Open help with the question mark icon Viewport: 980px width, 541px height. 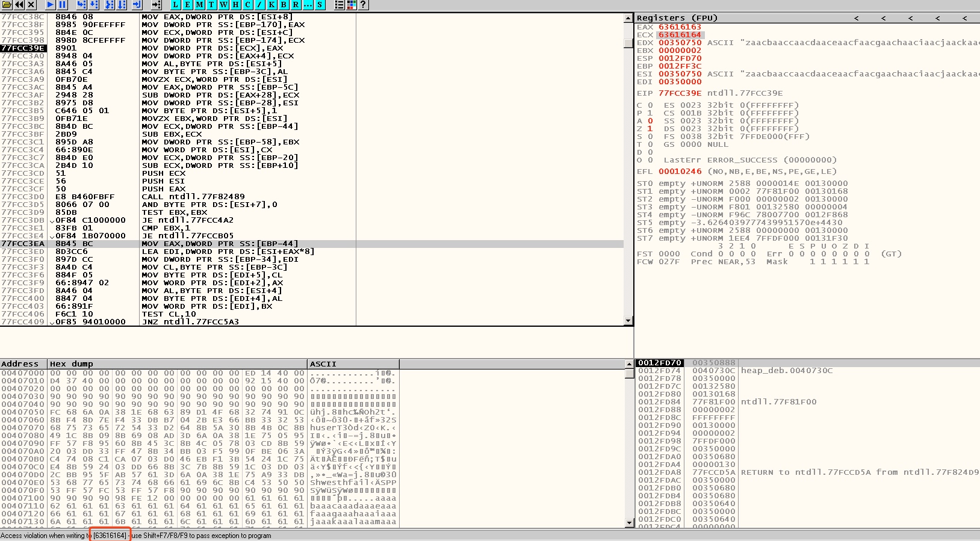(x=364, y=5)
